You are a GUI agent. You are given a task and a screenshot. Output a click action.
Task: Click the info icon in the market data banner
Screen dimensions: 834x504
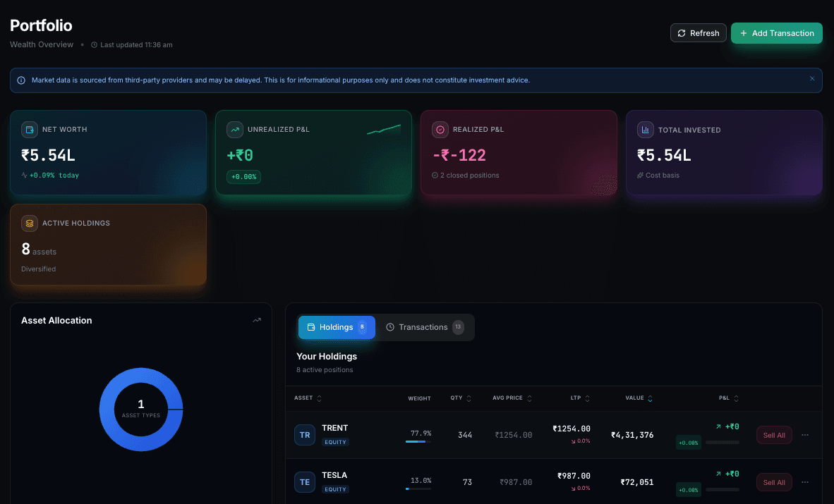(20, 80)
